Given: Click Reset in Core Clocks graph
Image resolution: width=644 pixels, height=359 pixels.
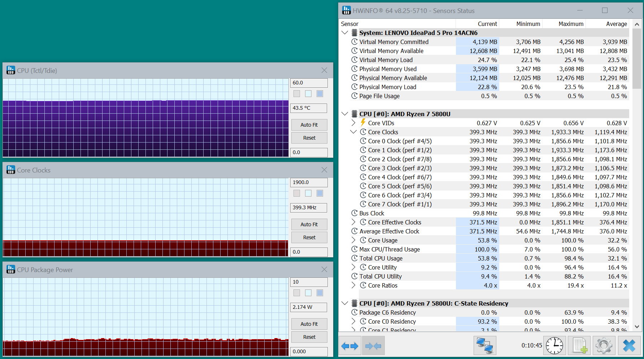Looking at the screenshot, I should tap(309, 237).
